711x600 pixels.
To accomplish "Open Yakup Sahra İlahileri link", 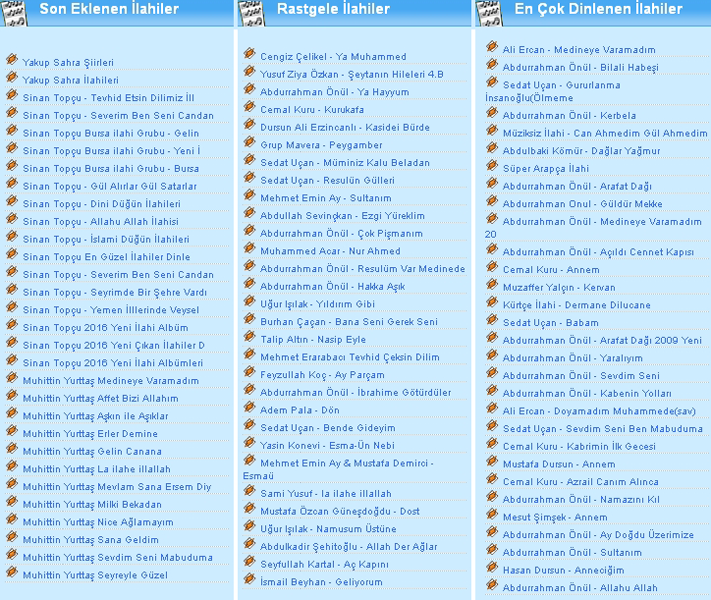I will pyautogui.click(x=71, y=80).
